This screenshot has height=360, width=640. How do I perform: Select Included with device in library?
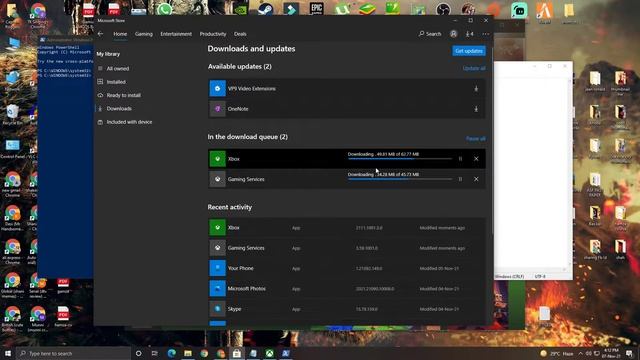tap(129, 122)
